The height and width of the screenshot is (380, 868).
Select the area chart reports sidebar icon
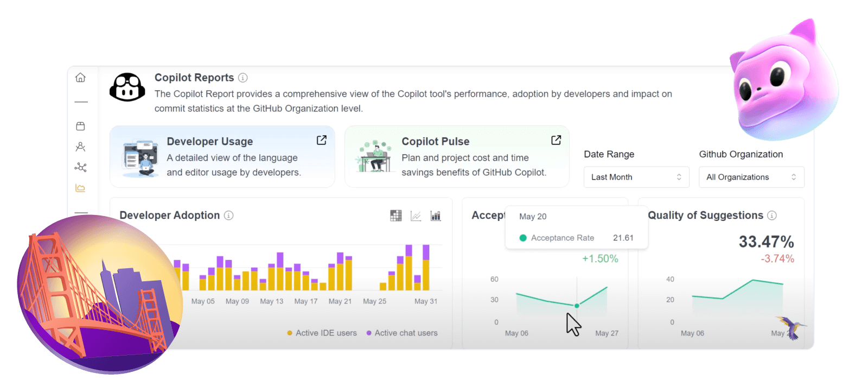tap(80, 188)
